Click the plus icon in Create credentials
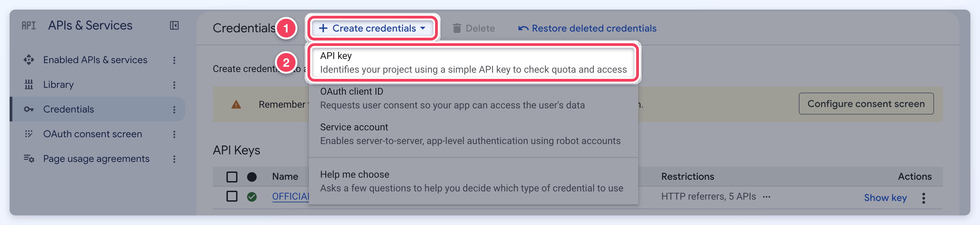The width and height of the screenshot is (980, 225). coord(323,28)
